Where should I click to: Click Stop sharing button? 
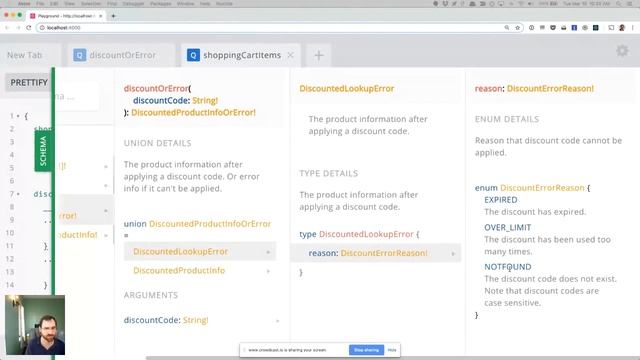pyautogui.click(x=366, y=350)
